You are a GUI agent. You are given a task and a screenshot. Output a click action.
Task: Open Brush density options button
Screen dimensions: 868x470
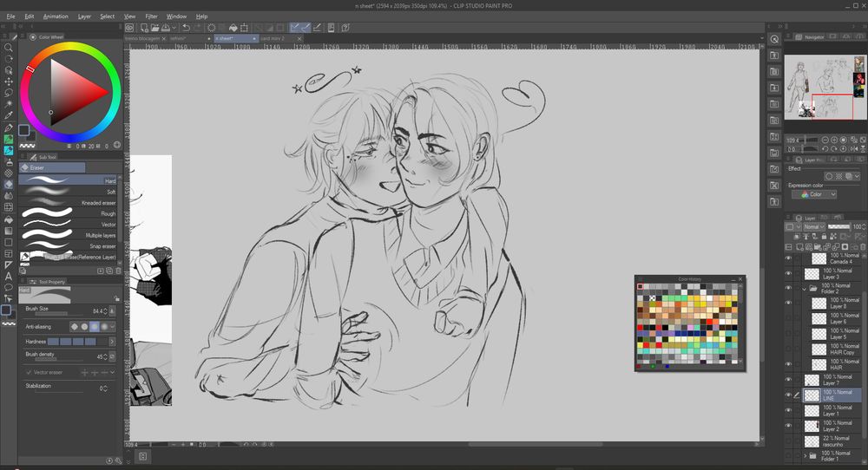click(x=112, y=356)
